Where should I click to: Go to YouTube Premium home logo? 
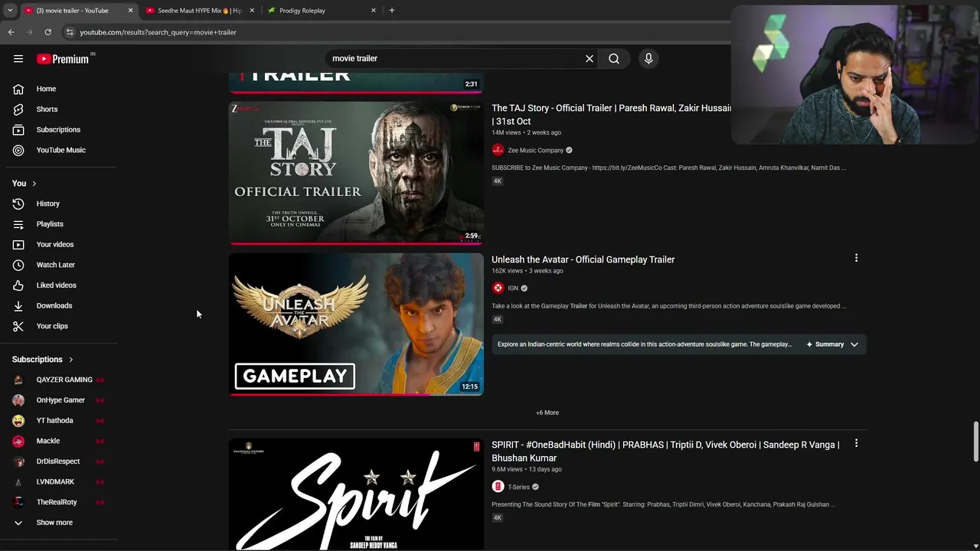(64, 59)
